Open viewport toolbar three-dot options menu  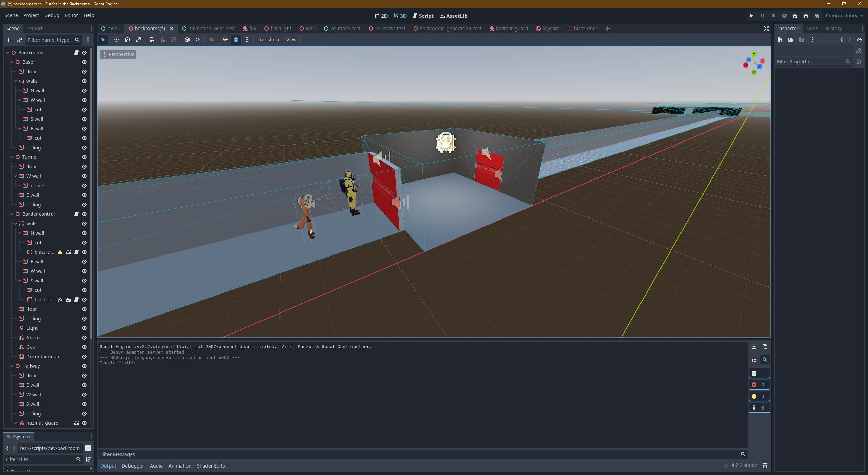click(247, 40)
